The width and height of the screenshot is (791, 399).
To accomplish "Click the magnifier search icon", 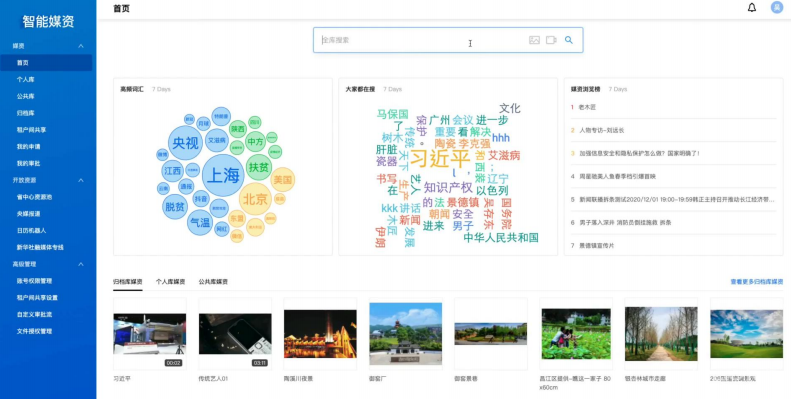I will tap(569, 40).
